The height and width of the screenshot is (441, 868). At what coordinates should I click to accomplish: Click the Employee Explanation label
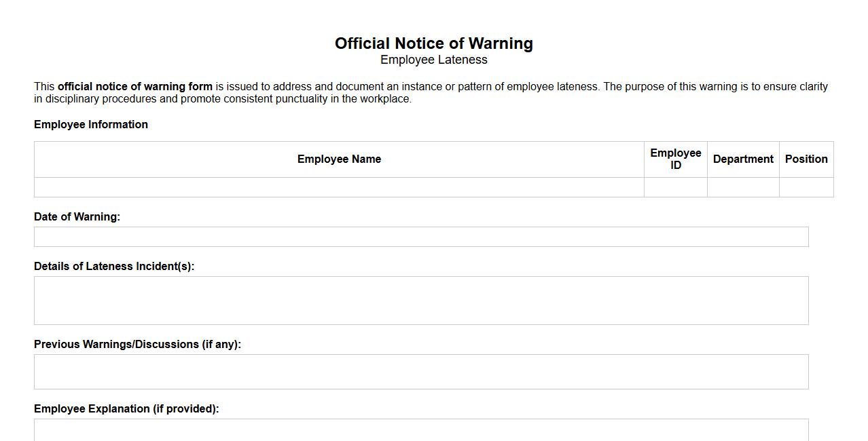[126, 408]
